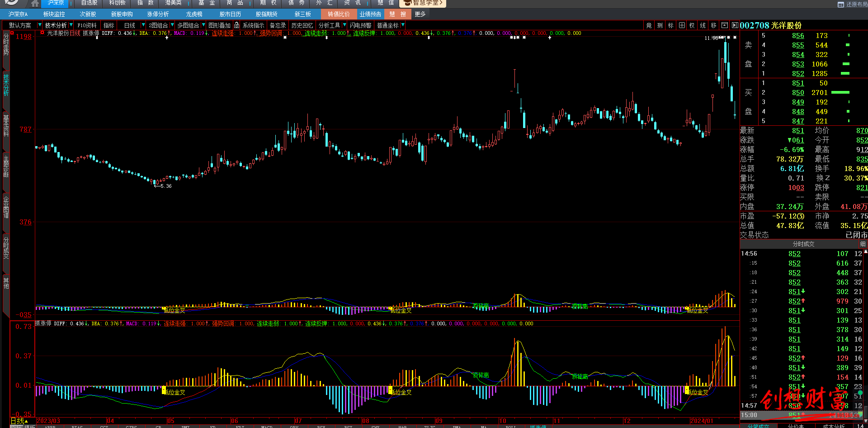Select the 股指期货 tab

pyautogui.click(x=266, y=14)
